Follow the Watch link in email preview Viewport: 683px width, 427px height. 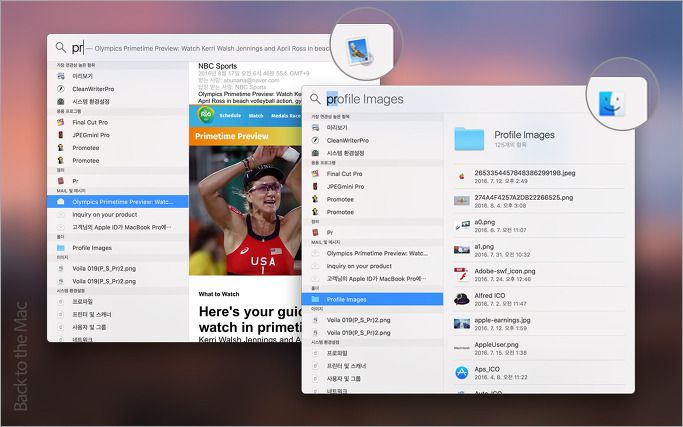tap(256, 116)
